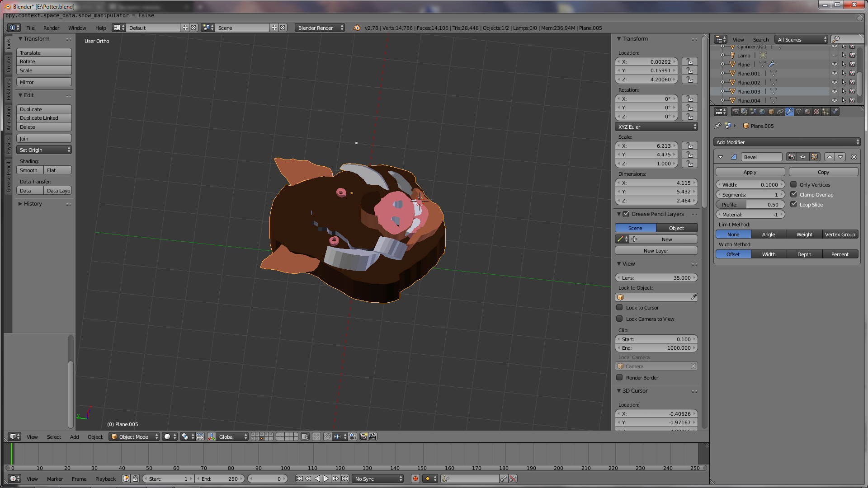868x488 pixels.
Task: Toggle renderability camera for Plane.004
Action: pyautogui.click(x=852, y=100)
